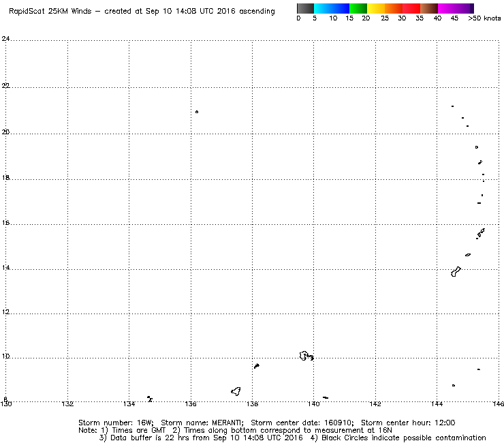Click the legend value 25
Viewport: 504px width, 443px height.
pos(385,18)
